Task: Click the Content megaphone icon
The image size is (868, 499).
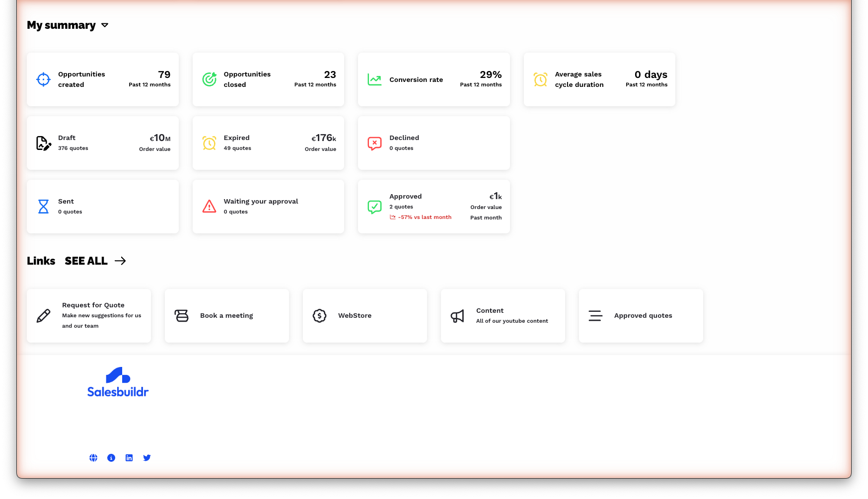Action: tap(457, 316)
